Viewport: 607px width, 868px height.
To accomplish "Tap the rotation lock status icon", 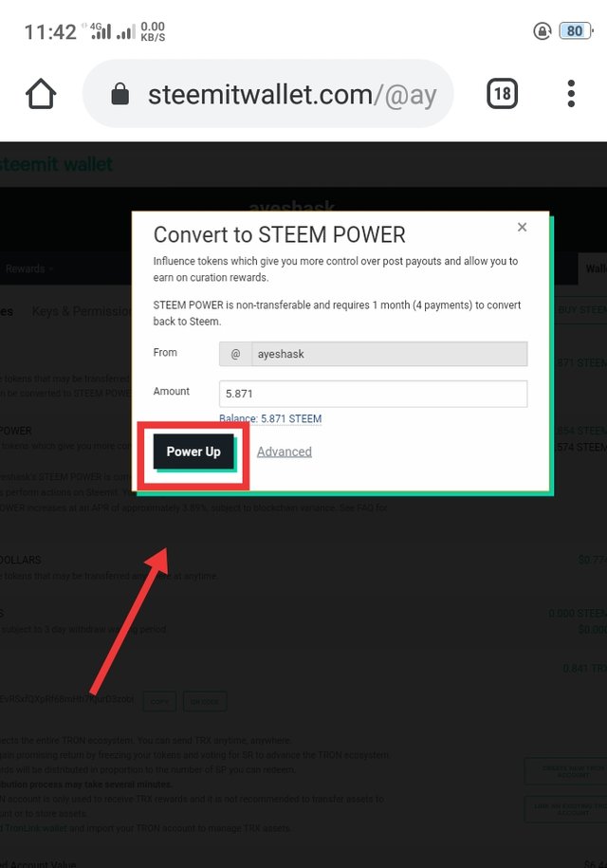I will pyautogui.click(x=543, y=31).
